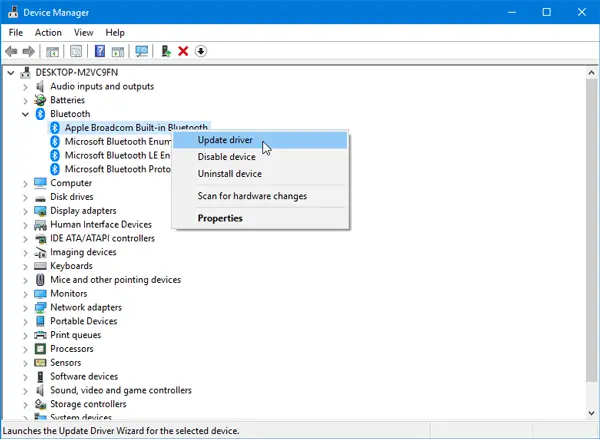600x439 pixels.
Task: Click the scrollbar up arrow
Action: coord(592,72)
